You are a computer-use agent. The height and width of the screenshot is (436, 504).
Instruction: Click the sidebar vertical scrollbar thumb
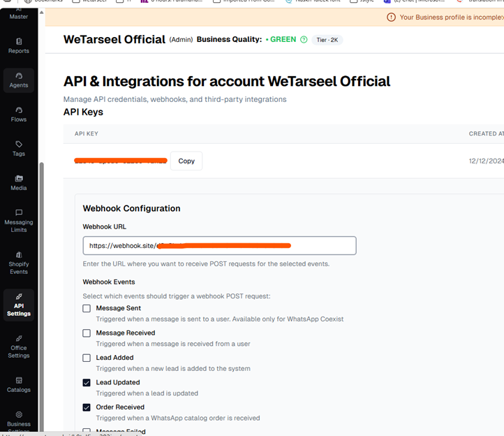point(41,296)
